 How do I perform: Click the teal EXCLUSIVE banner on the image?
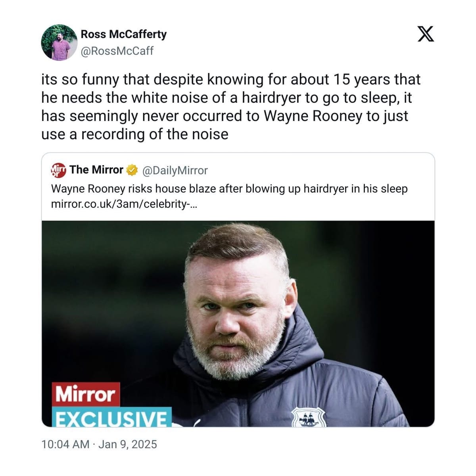[112, 417]
